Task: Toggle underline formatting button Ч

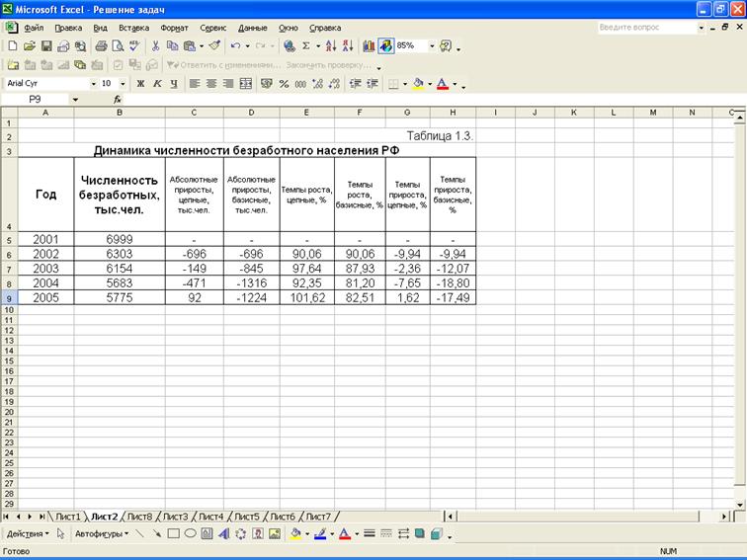Action: pos(173,84)
